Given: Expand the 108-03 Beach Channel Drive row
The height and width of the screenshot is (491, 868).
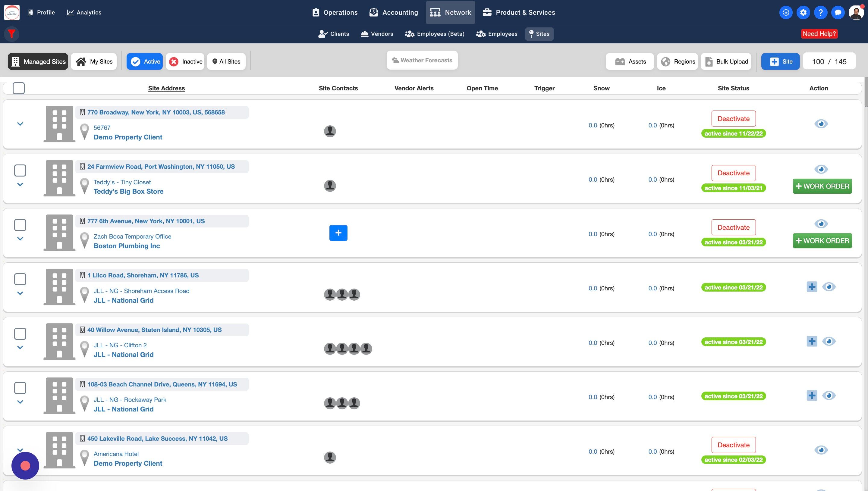Looking at the screenshot, I should point(20,402).
